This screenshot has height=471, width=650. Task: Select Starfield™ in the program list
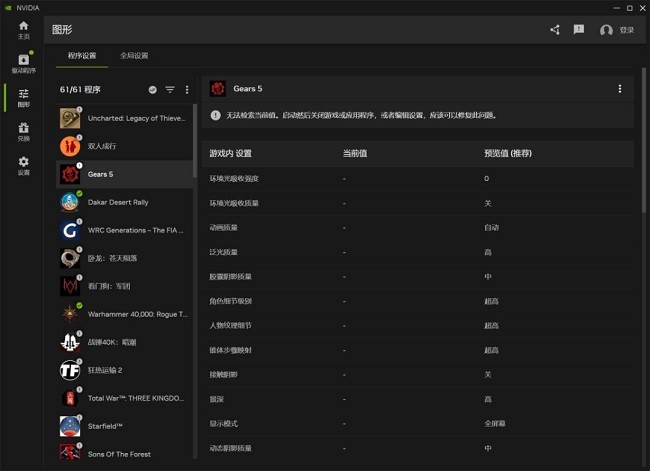click(x=105, y=426)
